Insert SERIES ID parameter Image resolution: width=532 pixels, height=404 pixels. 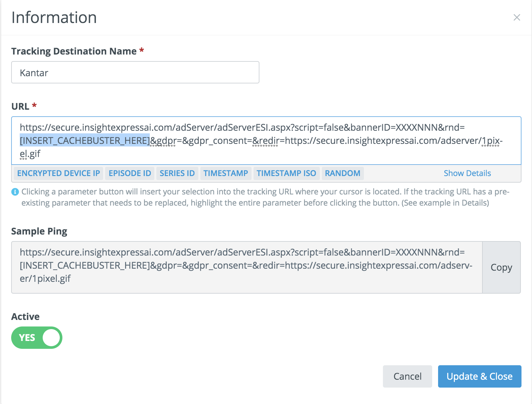pyautogui.click(x=177, y=173)
